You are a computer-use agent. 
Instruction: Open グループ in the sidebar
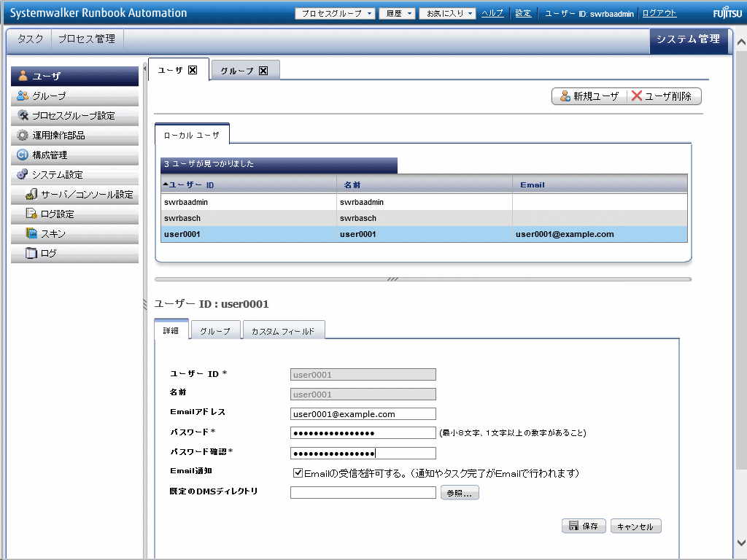75,96
